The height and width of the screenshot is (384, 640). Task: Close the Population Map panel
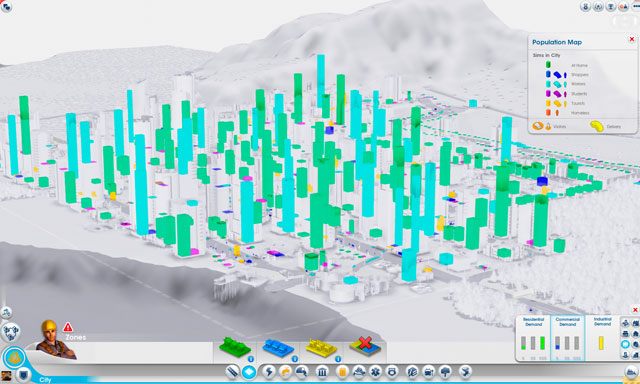[632, 40]
